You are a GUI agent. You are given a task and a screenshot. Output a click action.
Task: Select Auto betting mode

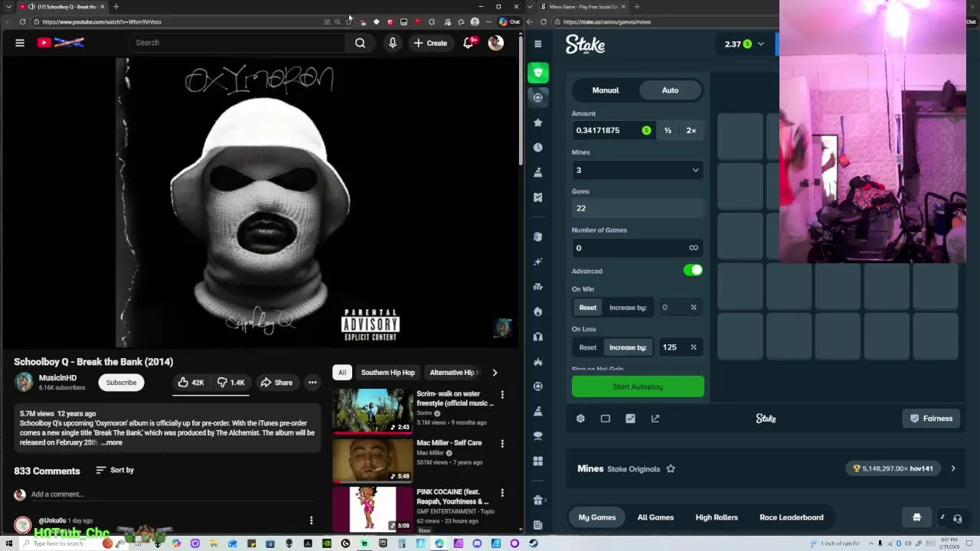[670, 90]
